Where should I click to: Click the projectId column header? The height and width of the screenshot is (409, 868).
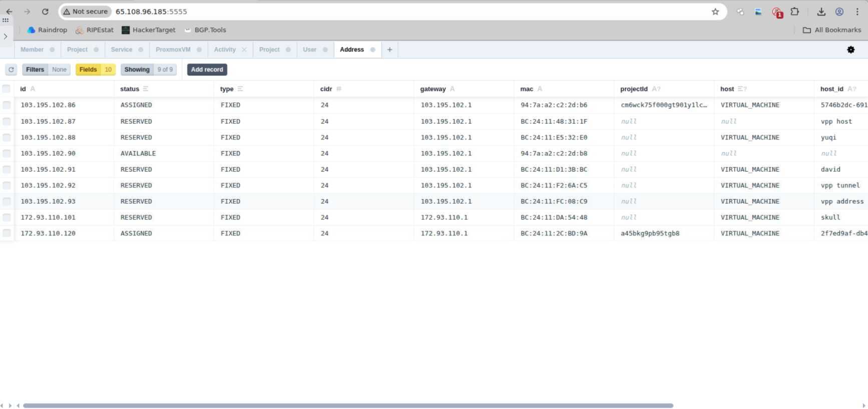664,88
